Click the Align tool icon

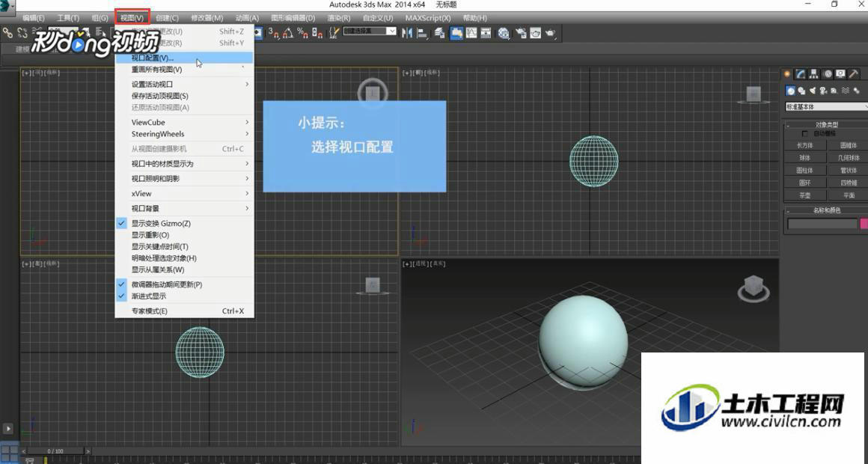pos(422,33)
